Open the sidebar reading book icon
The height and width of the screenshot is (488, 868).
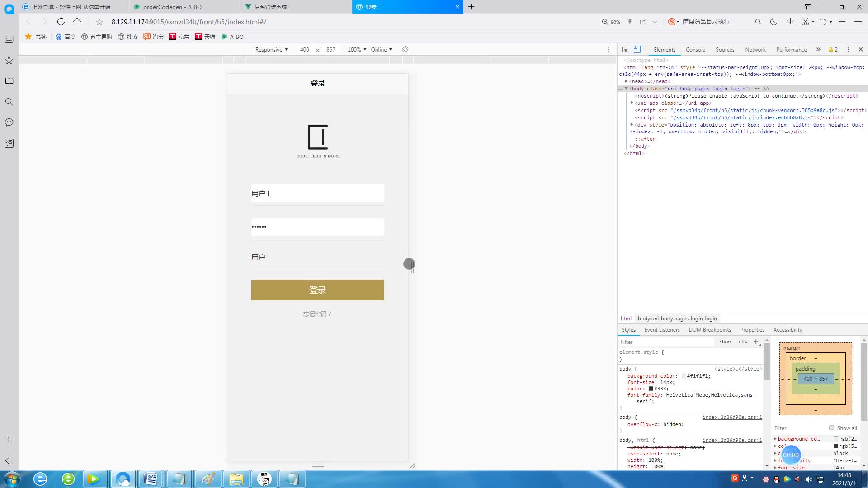tap(9, 81)
